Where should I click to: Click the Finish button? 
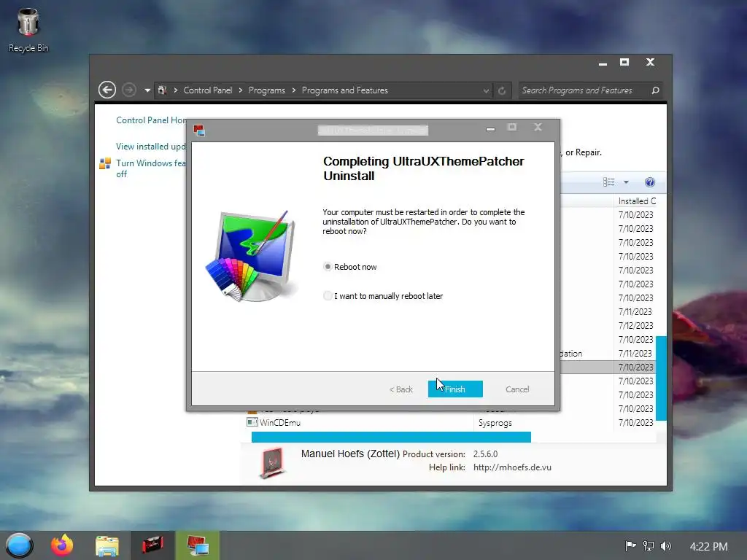[455, 389]
